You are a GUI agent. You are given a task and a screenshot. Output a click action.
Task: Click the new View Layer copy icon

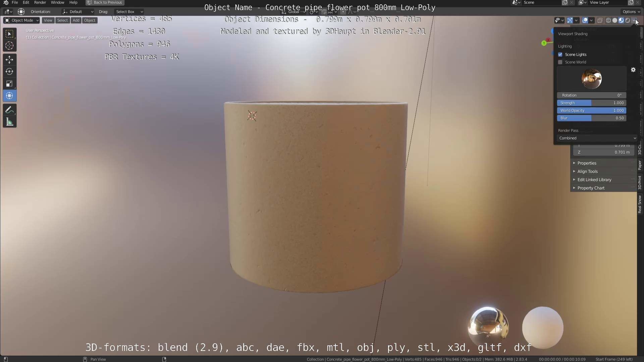pos(631,2)
